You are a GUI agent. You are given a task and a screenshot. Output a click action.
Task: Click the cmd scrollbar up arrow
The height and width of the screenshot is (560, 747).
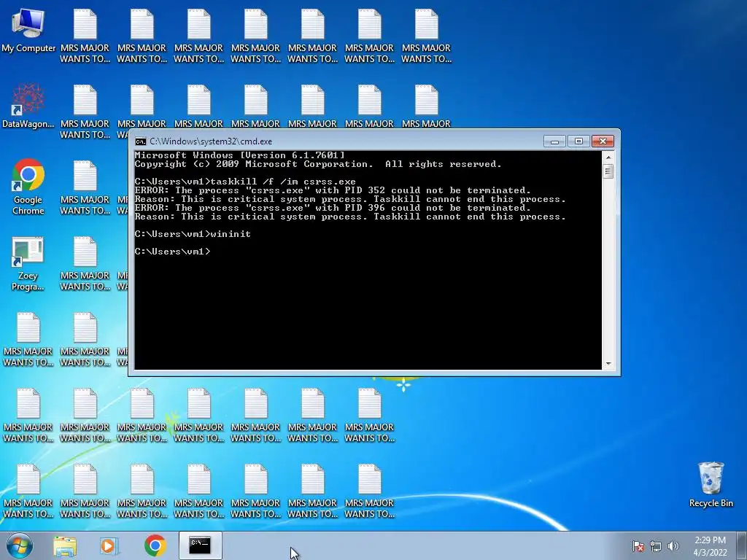608,157
